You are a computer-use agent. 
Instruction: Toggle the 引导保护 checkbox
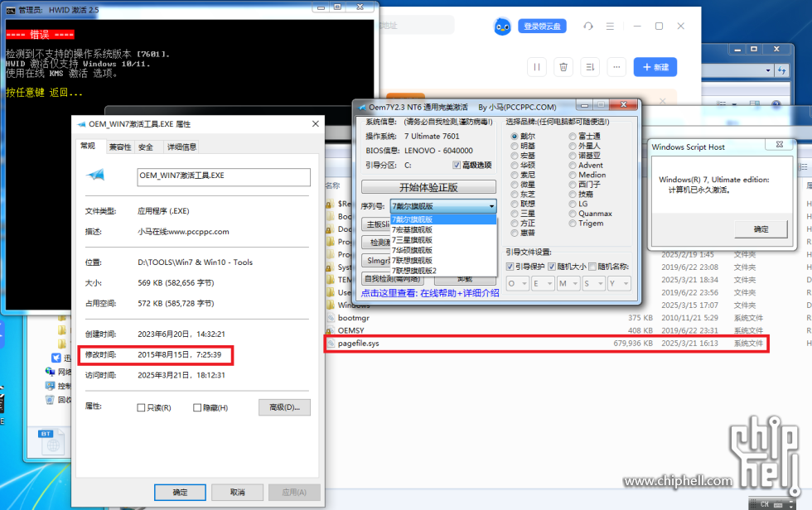coord(510,267)
